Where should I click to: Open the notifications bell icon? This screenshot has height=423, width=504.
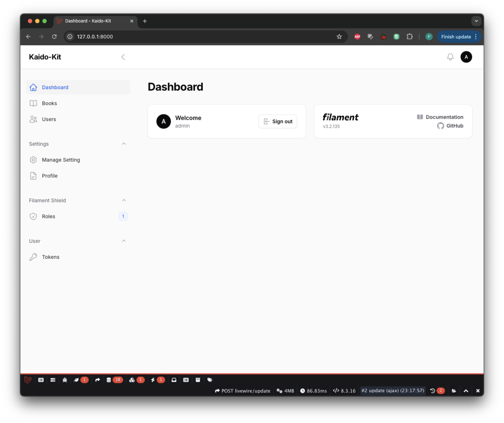coord(450,57)
